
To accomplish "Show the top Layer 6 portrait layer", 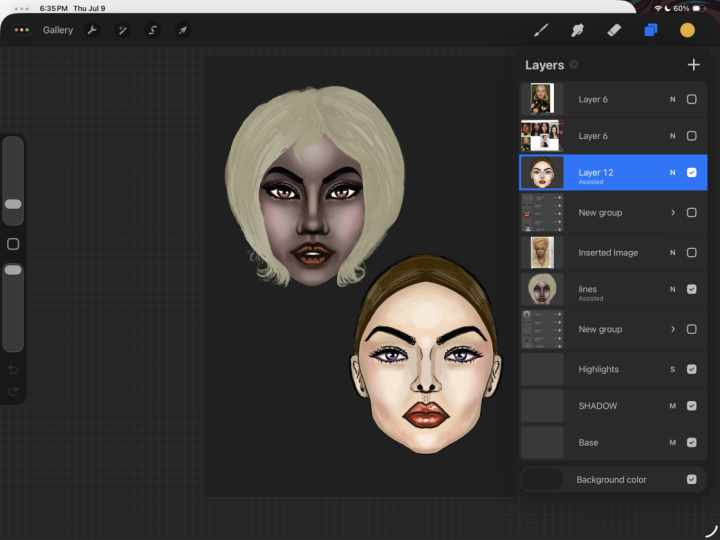I will coord(692,99).
